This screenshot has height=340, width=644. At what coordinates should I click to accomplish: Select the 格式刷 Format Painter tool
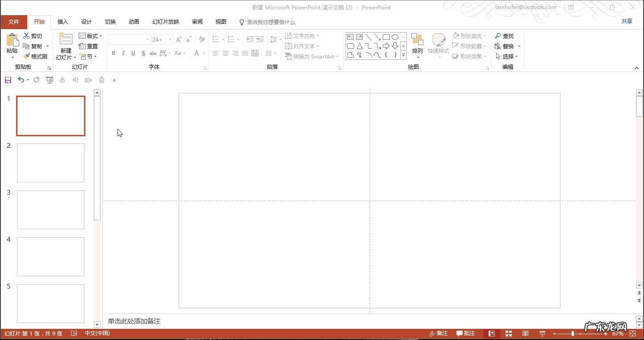tap(35, 56)
